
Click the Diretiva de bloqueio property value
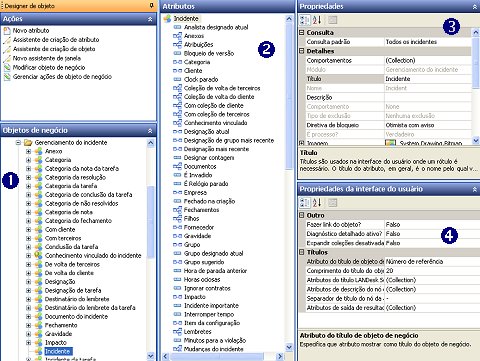point(428,125)
